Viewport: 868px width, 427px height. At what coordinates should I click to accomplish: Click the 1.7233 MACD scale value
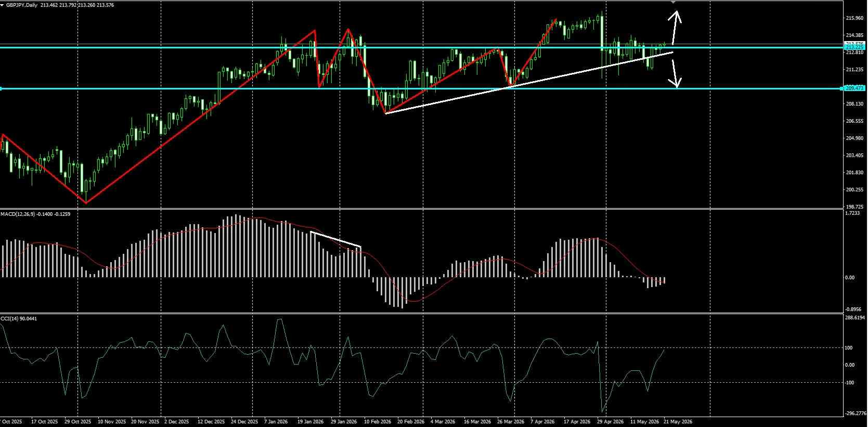853,213
